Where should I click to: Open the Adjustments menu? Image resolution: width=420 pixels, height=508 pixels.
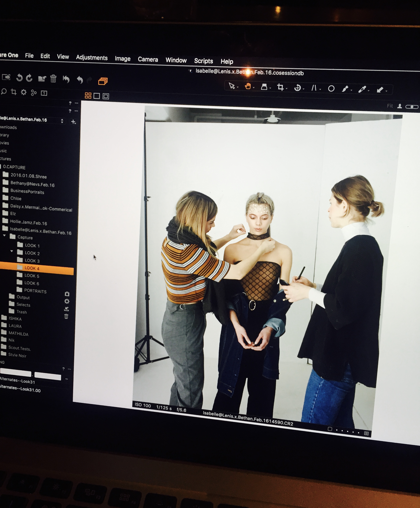[92, 58]
